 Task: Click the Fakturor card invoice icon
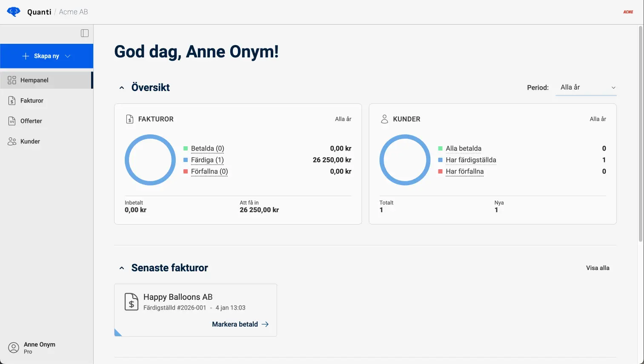(130, 119)
